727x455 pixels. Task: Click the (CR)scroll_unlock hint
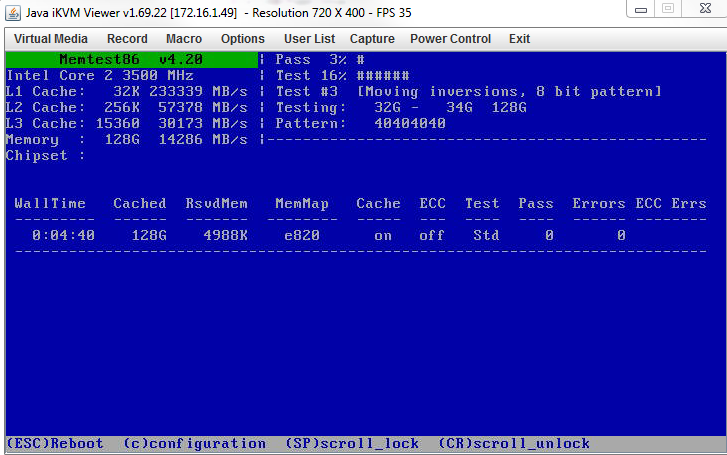click(x=514, y=443)
